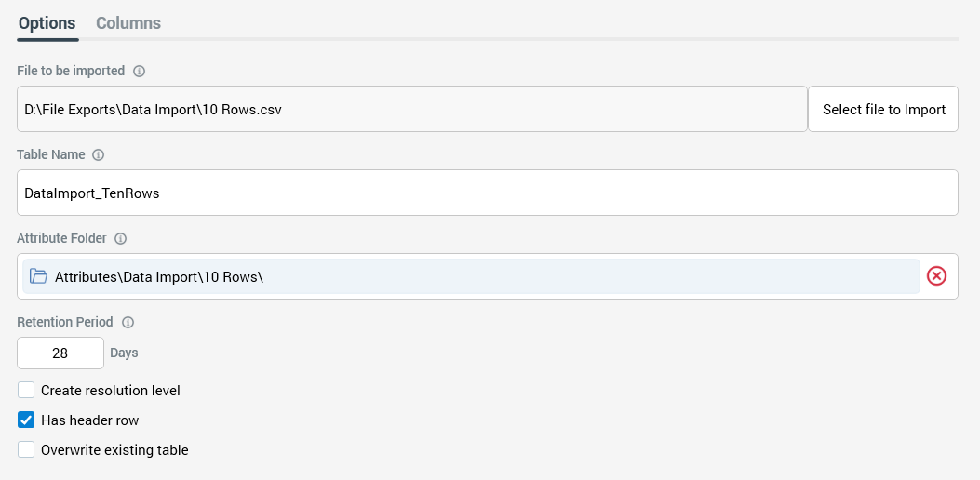
Task: Click the imported file path field
Action: 411,110
